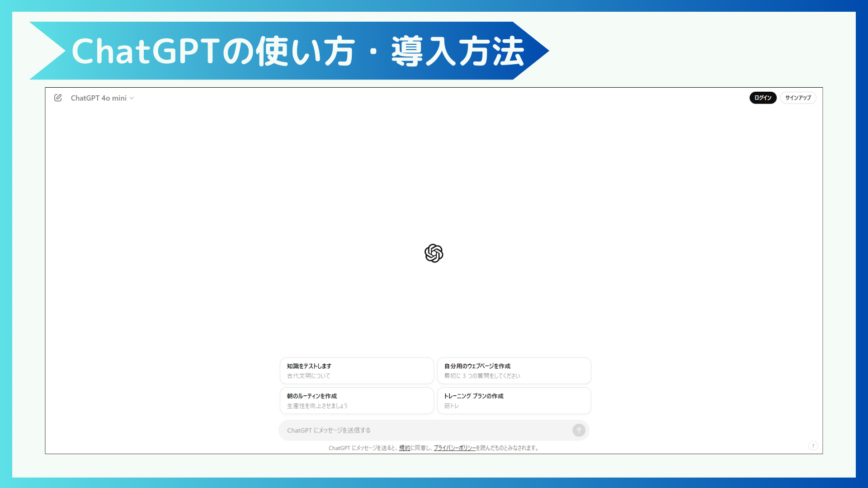This screenshot has height=488, width=868.
Task: Click the 生産性を向上させましょう subtitle
Action: coord(317,406)
